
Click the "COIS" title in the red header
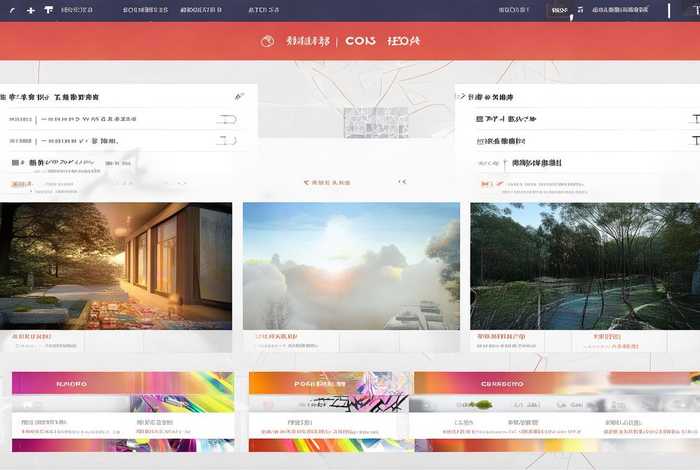(x=360, y=41)
